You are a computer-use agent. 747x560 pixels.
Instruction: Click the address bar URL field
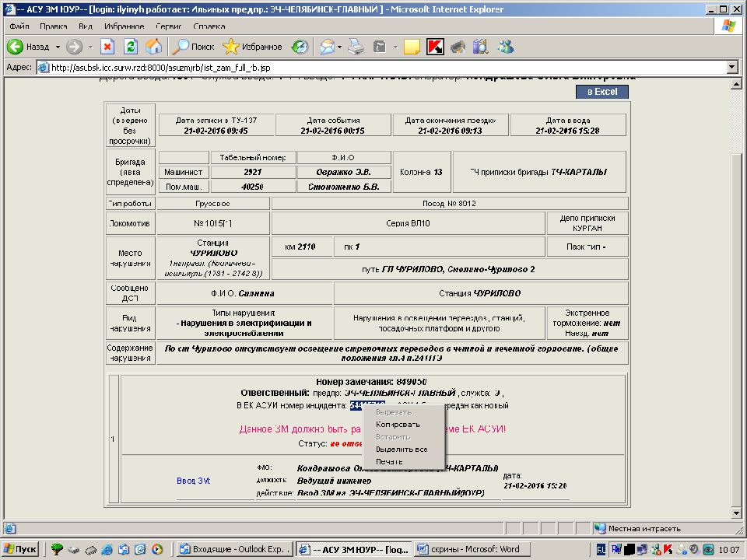(384, 68)
